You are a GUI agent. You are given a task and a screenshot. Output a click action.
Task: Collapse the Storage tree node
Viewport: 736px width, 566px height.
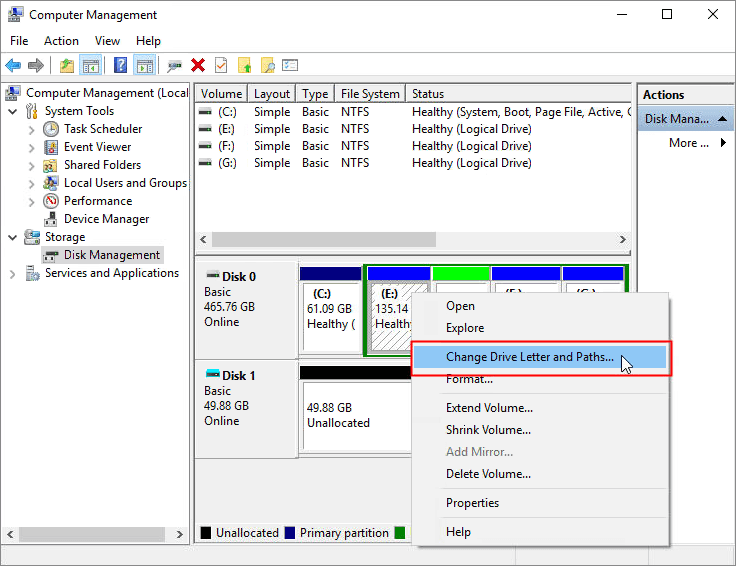pyautogui.click(x=13, y=237)
